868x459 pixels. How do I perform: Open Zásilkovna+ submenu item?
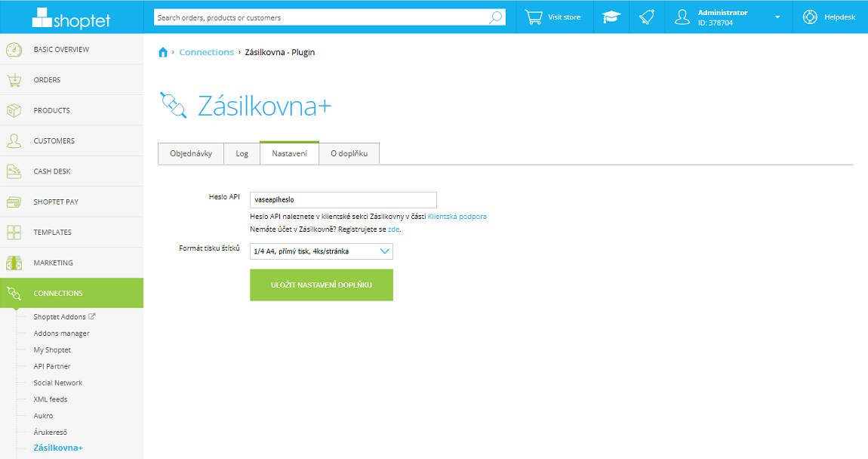(58, 448)
